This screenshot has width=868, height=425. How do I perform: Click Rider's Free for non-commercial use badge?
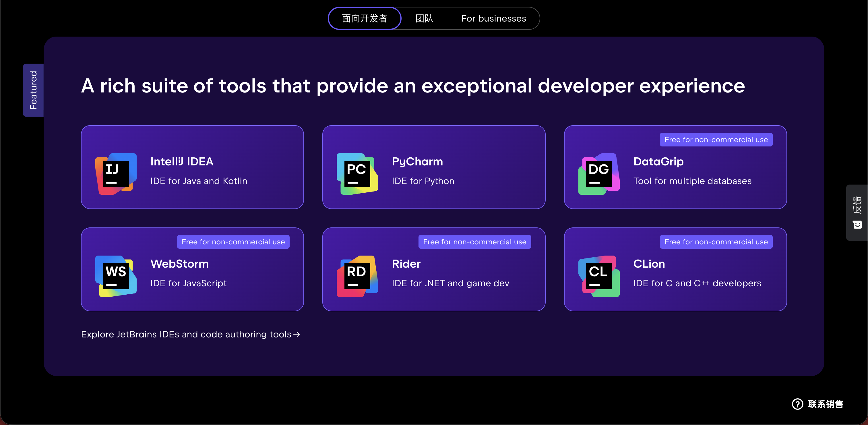pyautogui.click(x=474, y=242)
